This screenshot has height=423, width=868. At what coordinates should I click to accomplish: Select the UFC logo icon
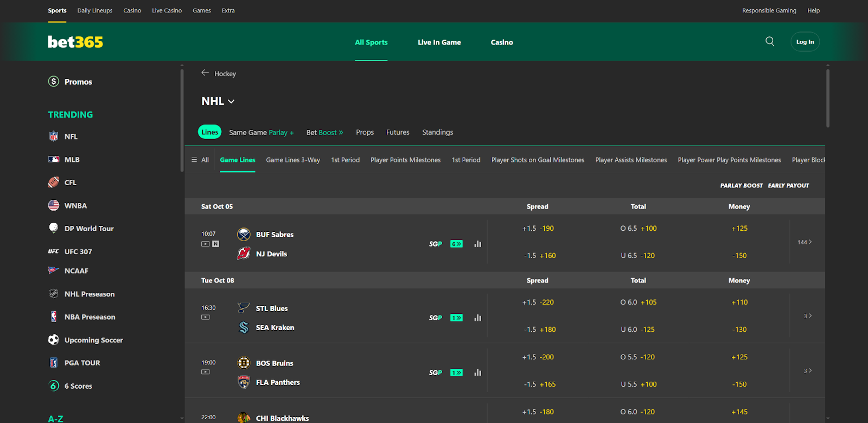click(53, 251)
